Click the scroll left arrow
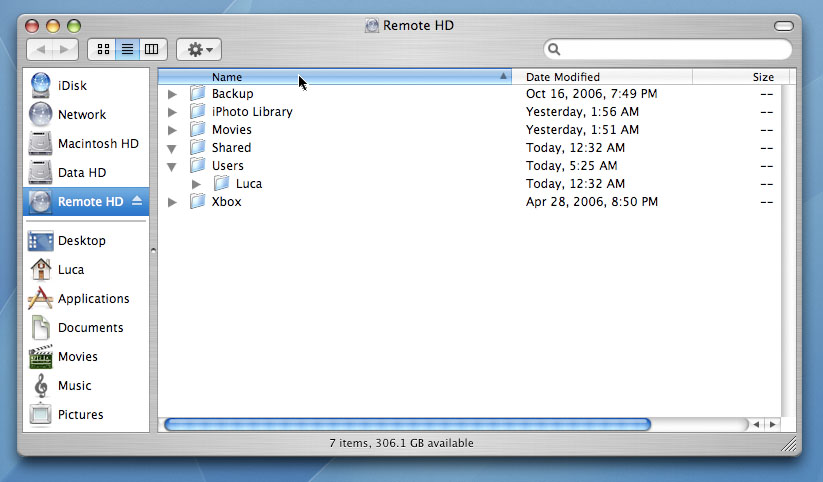The height and width of the screenshot is (482, 823). [756, 424]
